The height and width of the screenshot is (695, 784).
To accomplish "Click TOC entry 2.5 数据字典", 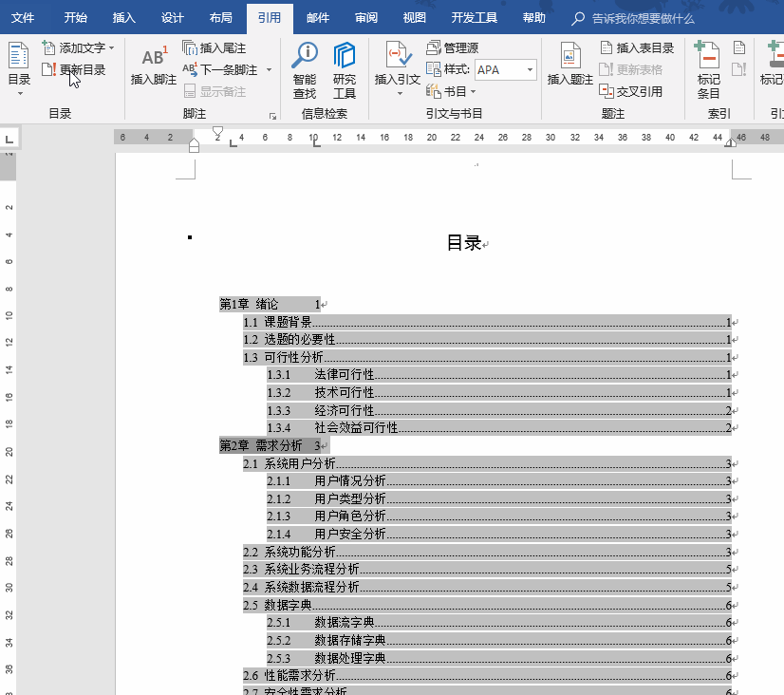I will tap(487, 605).
